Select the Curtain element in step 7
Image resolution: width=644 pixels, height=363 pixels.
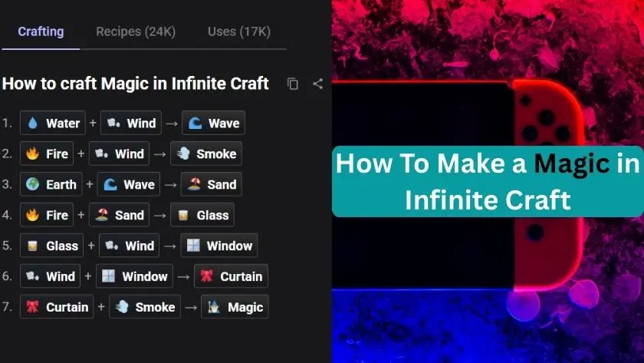[x=57, y=307]
